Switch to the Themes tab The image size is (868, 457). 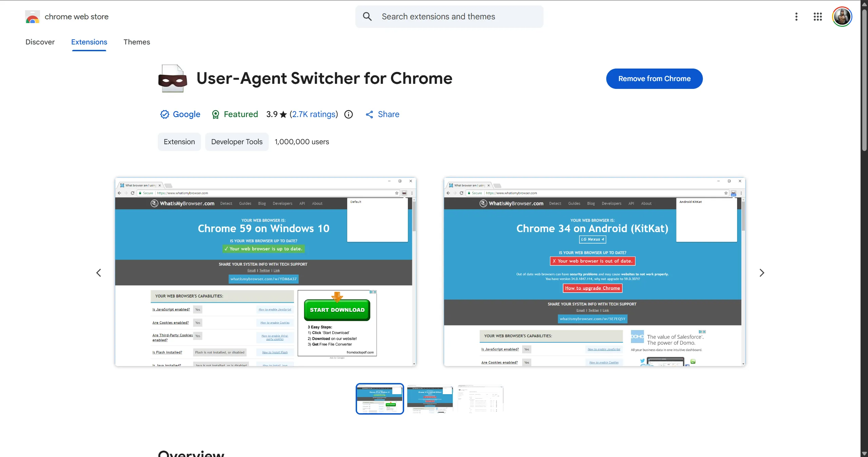(x=137, y=42)
